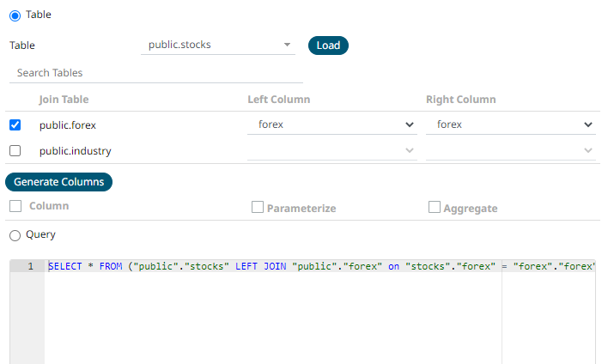Toggle the select-all Column checkbox
The image size is (608, 364).
15,206
